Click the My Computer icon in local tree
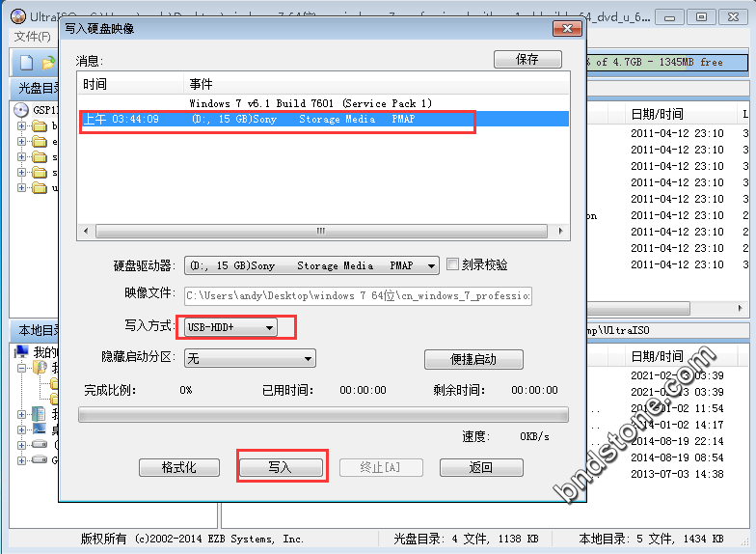 [21, 351]
